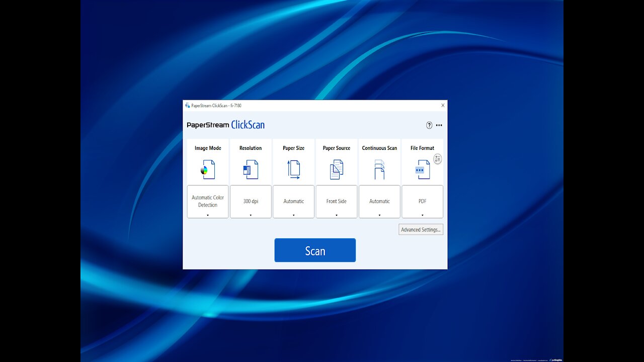Viewport: 644px width, 362px height.
Task: Click the Continuous Scan pages icon
Action: pos(379,170)
